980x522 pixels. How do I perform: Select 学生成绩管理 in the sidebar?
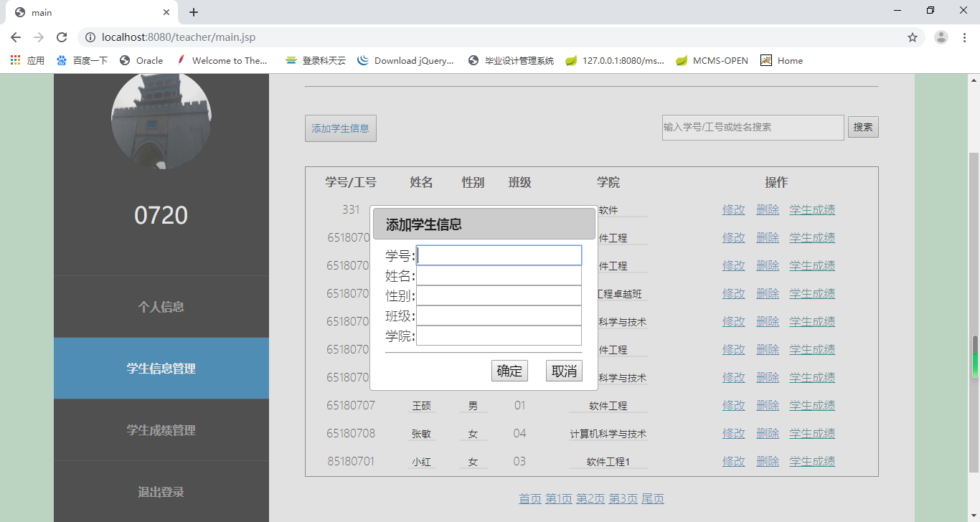tap(161, 430)
